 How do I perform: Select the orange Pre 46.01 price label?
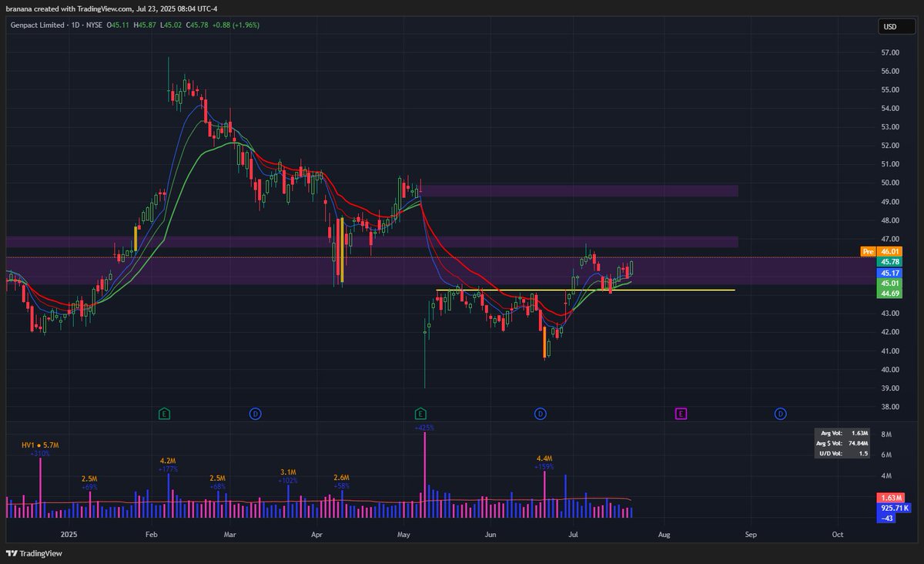click(x=882, y=251)
